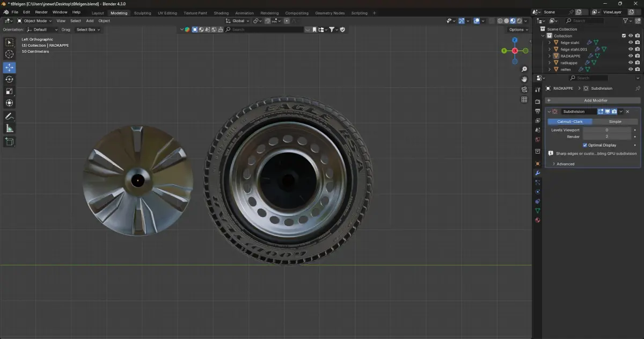Open the Material properties tab icon
Screen dimensions: 644x339
538,220
